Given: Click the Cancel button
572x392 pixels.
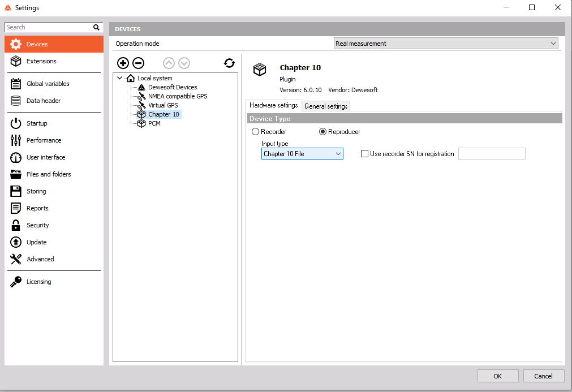Looking at the screenshot, I should pyautogui.click(x=544, y=376).
